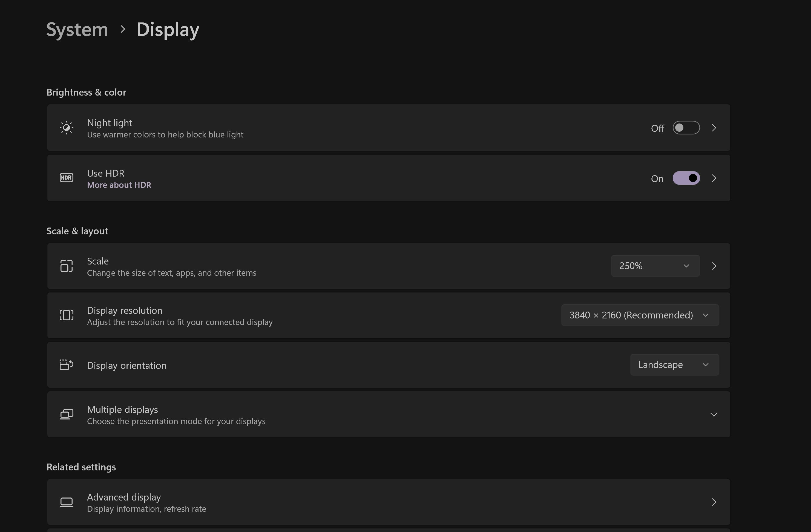The image size is (811, 532).
Task: Open the More about HDR link
Action: click(x=119, y=185)
